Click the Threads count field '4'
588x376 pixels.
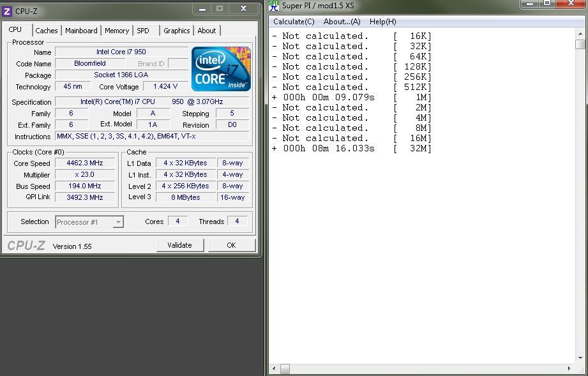coord(237,221)
